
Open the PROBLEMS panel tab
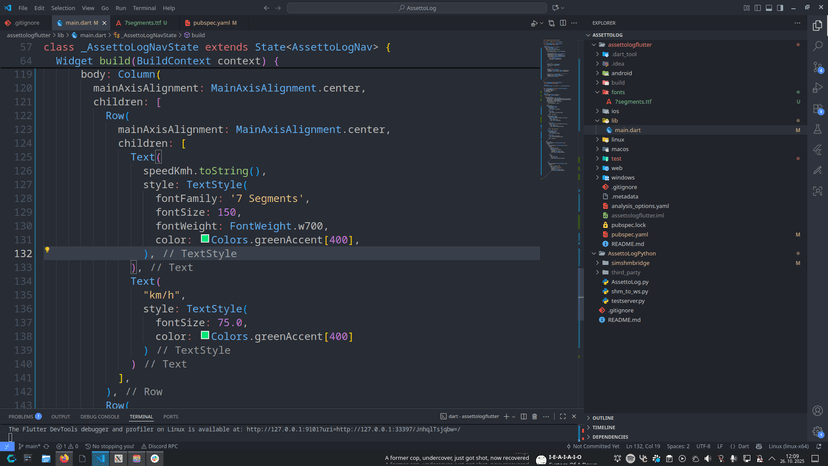tap(21, 417)
